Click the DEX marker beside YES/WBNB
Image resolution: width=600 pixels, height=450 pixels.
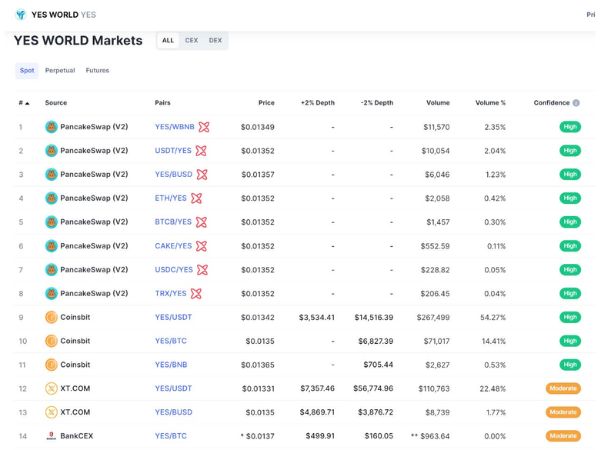[204, 127]
